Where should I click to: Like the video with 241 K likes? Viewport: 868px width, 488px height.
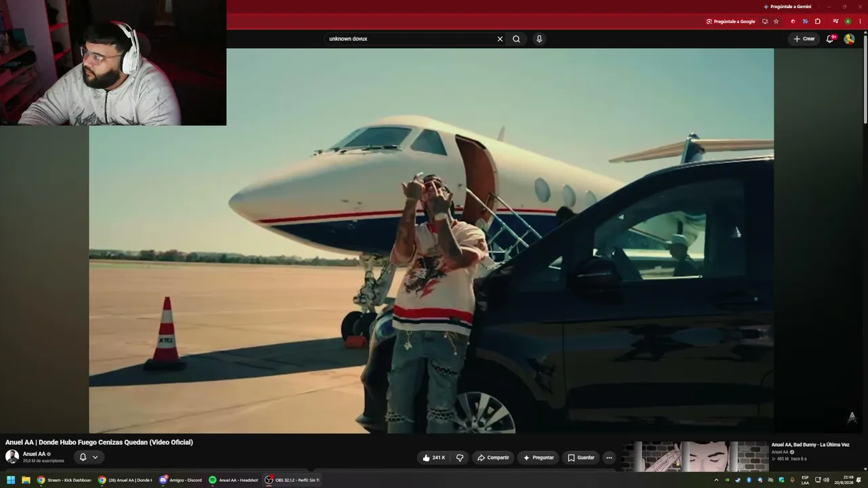pyautogui.click(x=433, y=457)
